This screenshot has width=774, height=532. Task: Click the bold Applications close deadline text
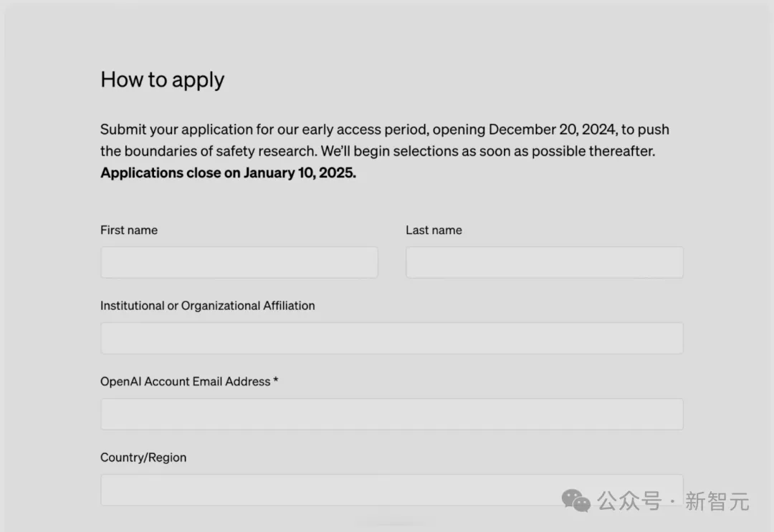coord(228,173)
